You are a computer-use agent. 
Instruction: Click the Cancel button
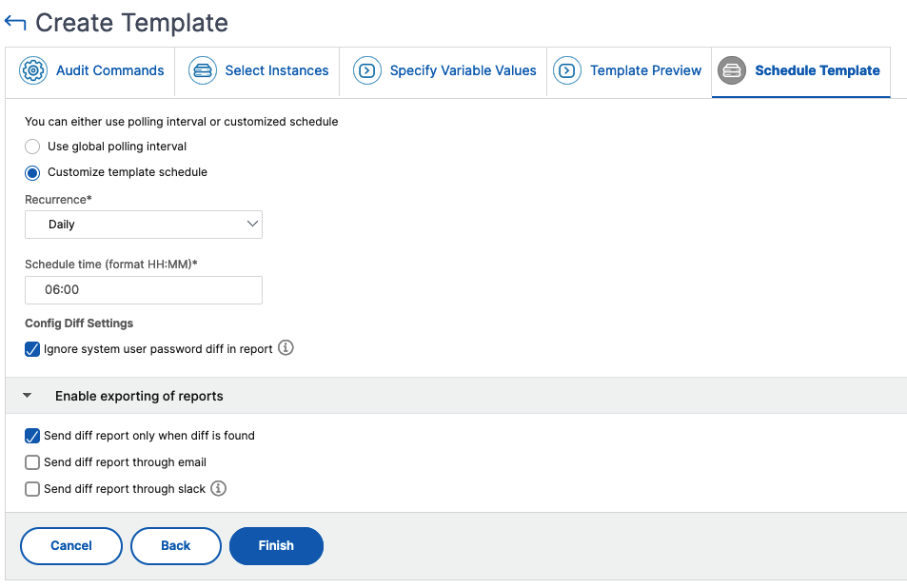[x=71, y=546]
